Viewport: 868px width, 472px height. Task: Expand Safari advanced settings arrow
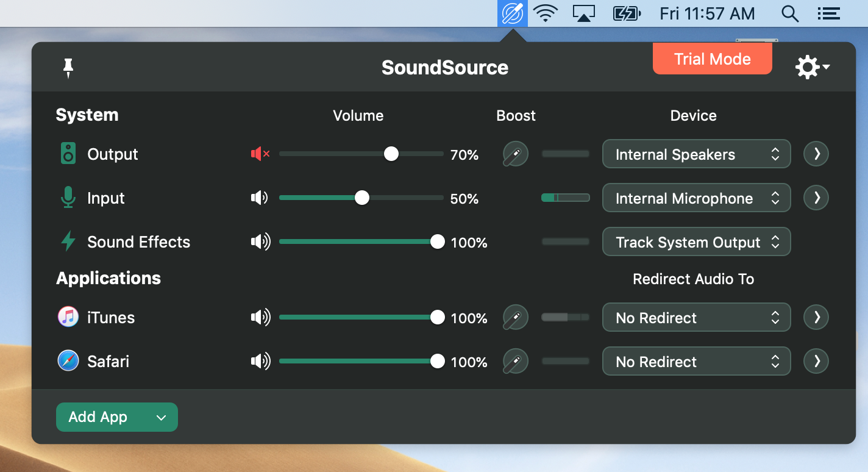coord(816,361)
